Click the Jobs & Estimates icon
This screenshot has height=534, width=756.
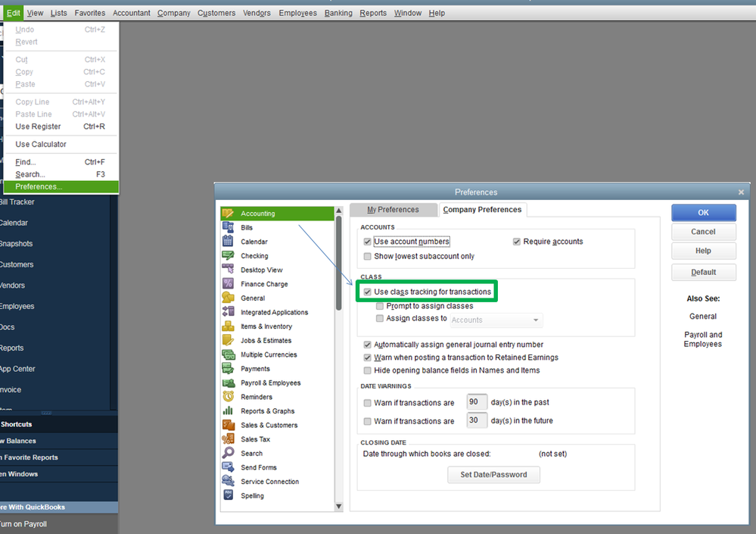(x=228, y=340)
